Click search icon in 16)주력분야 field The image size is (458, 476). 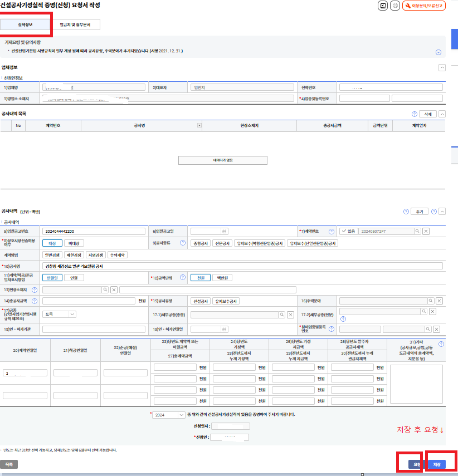point(431,301)
